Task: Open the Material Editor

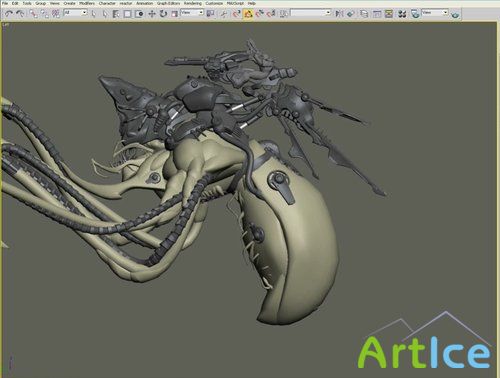Action: click(402, 14)
